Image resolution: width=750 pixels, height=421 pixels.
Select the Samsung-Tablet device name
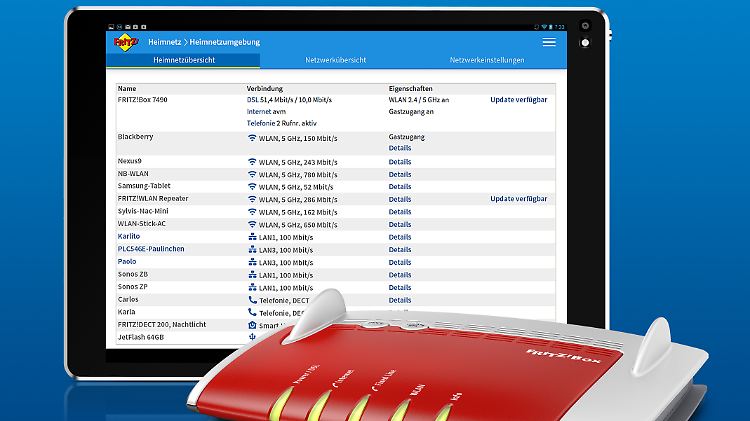point(144,186)
